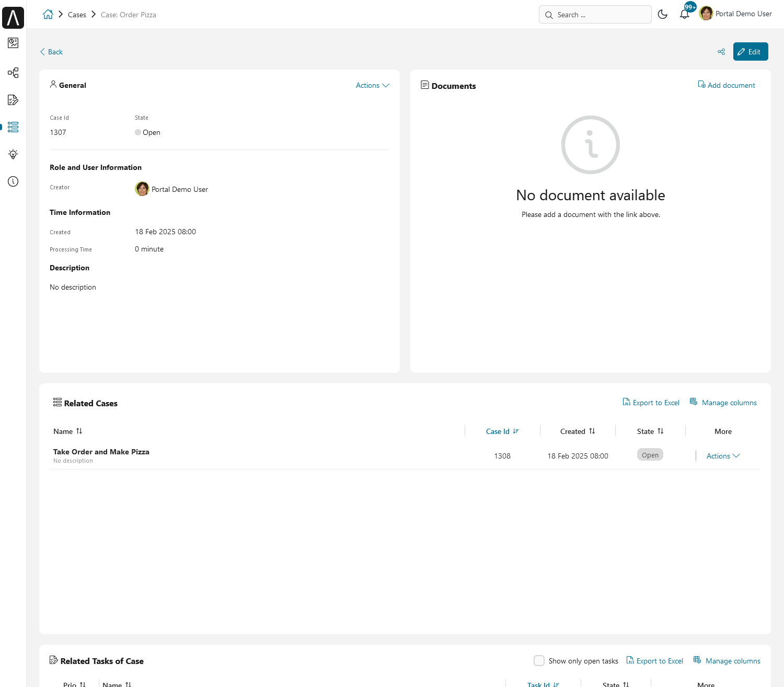Open the Dashboard icon in the sidebar

(x=13, y=43)
